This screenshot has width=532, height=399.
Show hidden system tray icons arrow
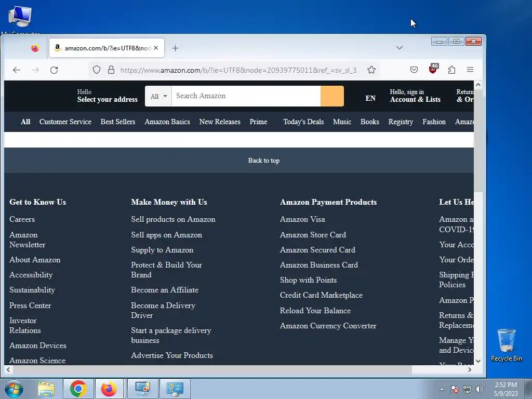[442, 389]
